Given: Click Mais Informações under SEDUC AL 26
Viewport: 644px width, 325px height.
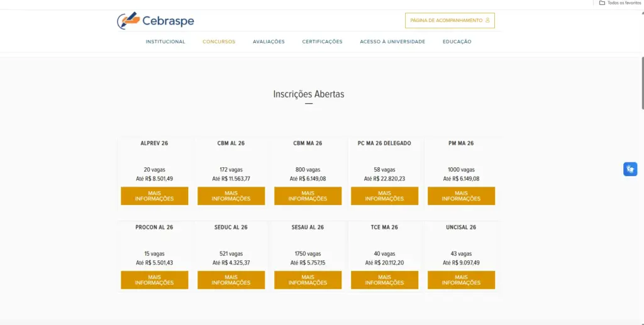Looking at the screenshot, I should click(x=231, y=280).
